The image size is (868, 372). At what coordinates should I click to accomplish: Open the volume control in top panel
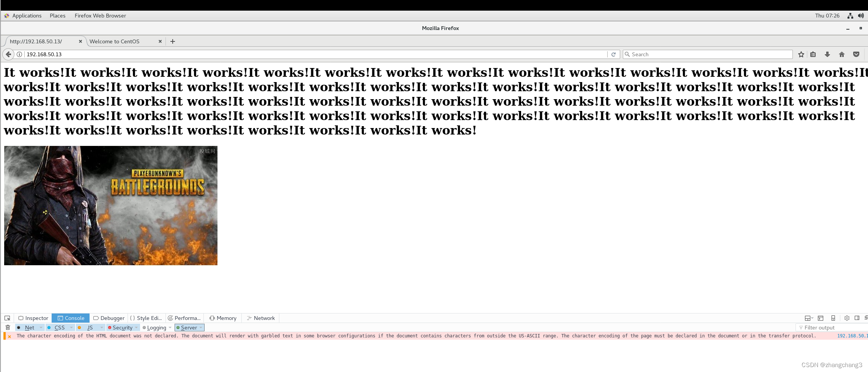861,16
